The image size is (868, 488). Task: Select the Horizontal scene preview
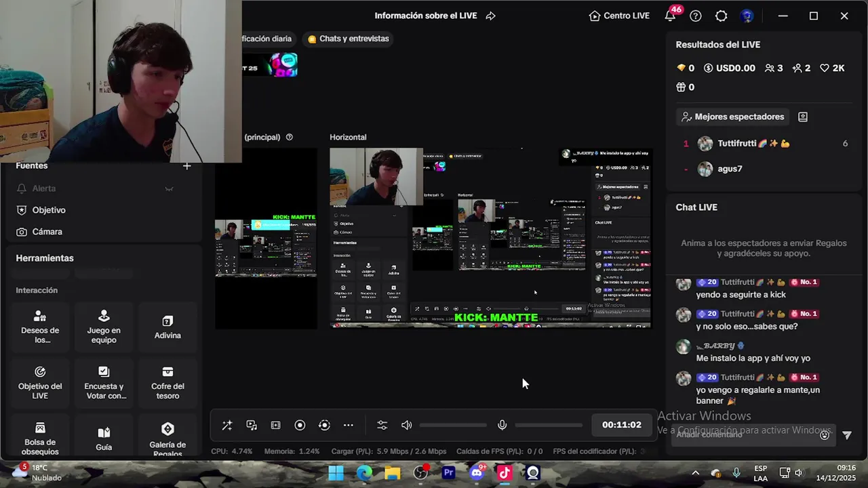pyautogui.click(x=490, y=238)
